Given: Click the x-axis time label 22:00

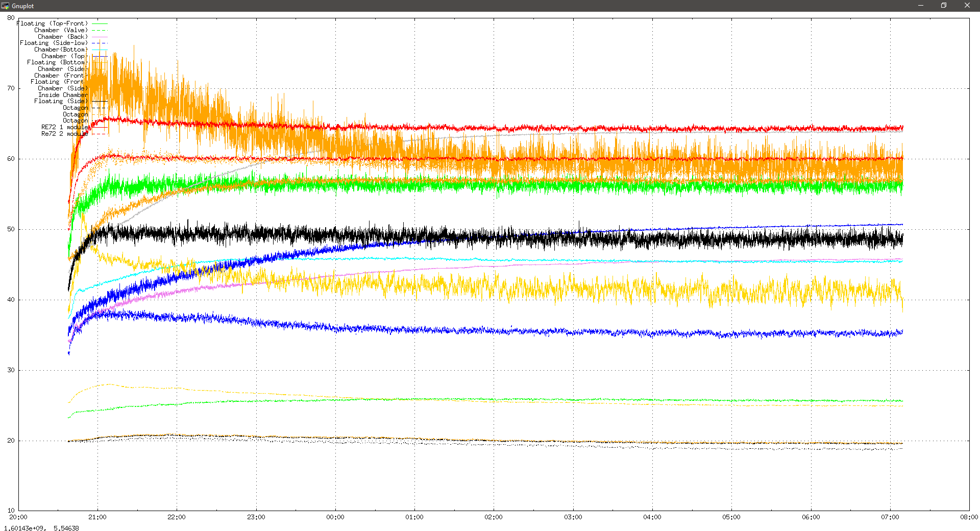Looking at the screenshot, I should click(x=177, y=517).
